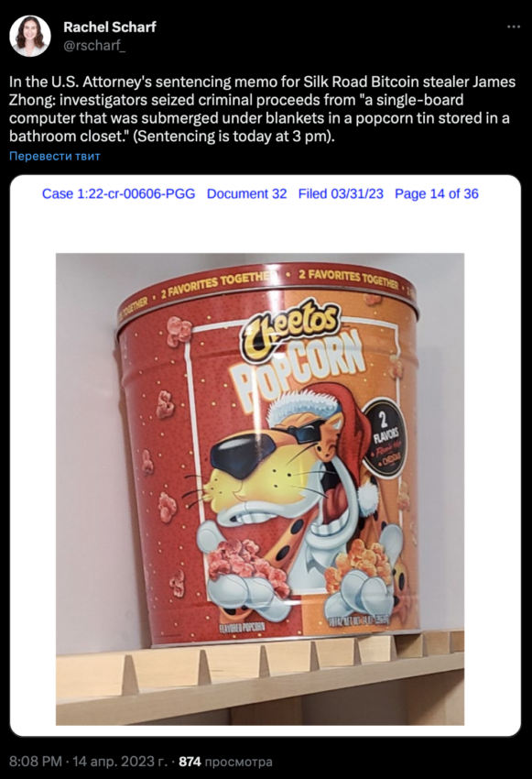
Task: Click the Document 32 label in the image
Action: (x=246, y=193)
